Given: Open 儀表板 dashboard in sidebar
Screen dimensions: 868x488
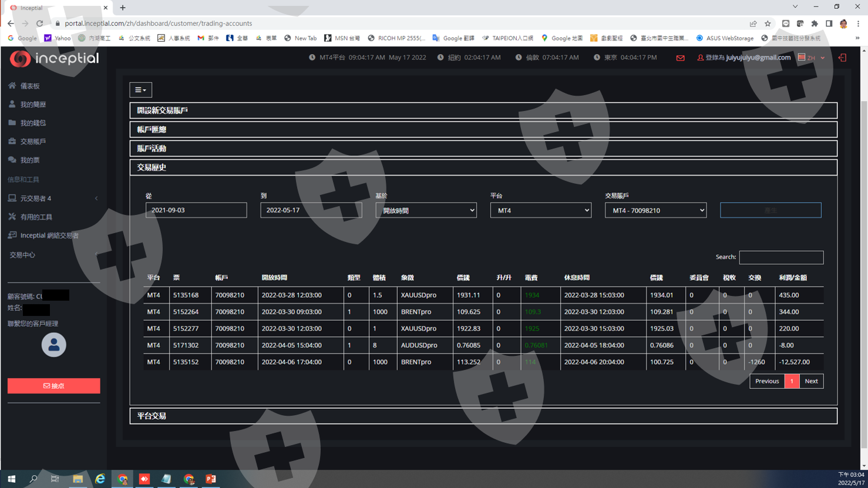Looking at the screenshot, I should 30,86.
